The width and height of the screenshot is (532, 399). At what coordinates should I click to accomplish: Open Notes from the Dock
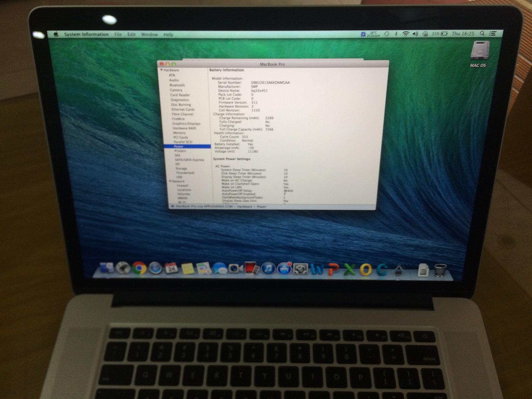(188, 268)
